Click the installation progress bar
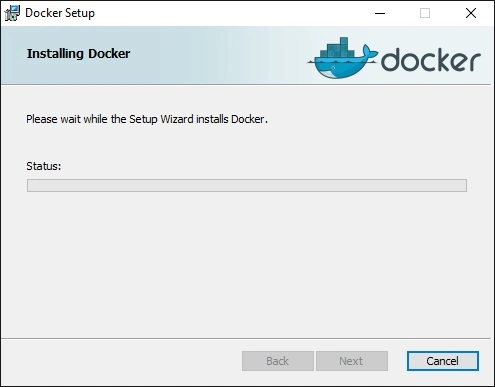The width and height of the screenshot is (495, 387). tap(247, 185)
